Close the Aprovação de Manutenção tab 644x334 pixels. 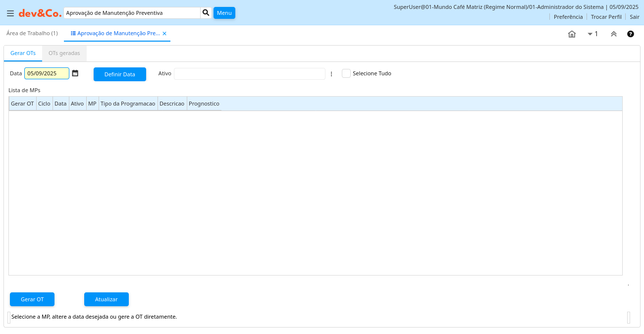(x=164, y=34)
